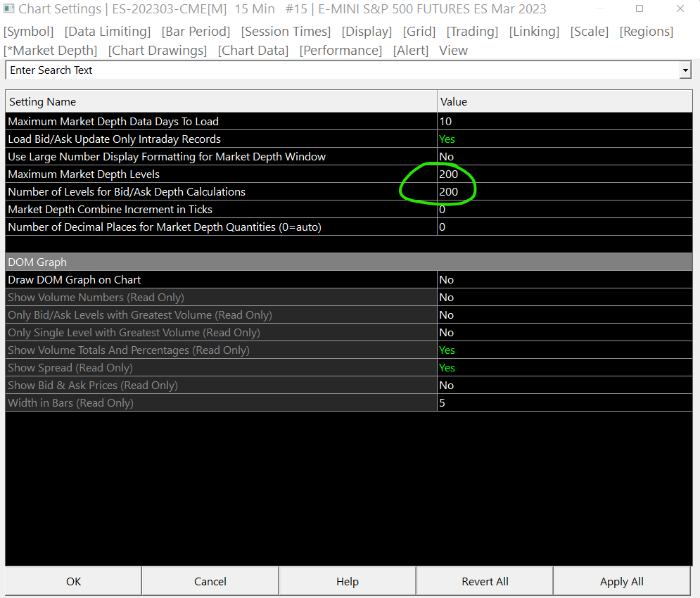
Task: Click the Enter Search Text field
Action: (343, 70)
